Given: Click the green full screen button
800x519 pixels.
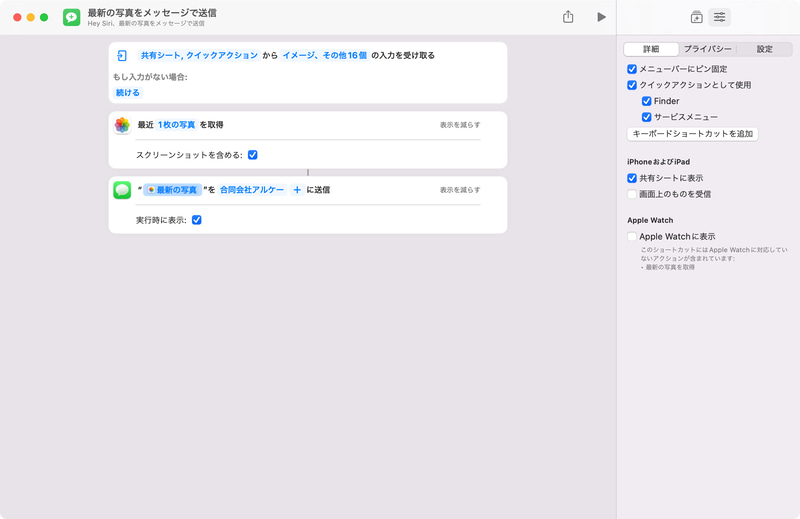Looking at the screenshot, I should (x=44, y=17).
